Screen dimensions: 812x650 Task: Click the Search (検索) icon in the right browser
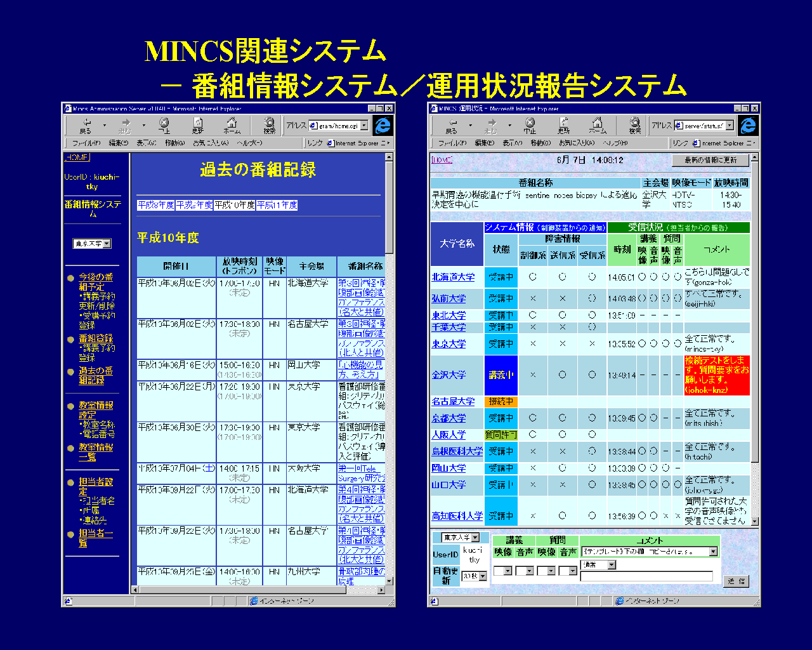tap(635, 125)
